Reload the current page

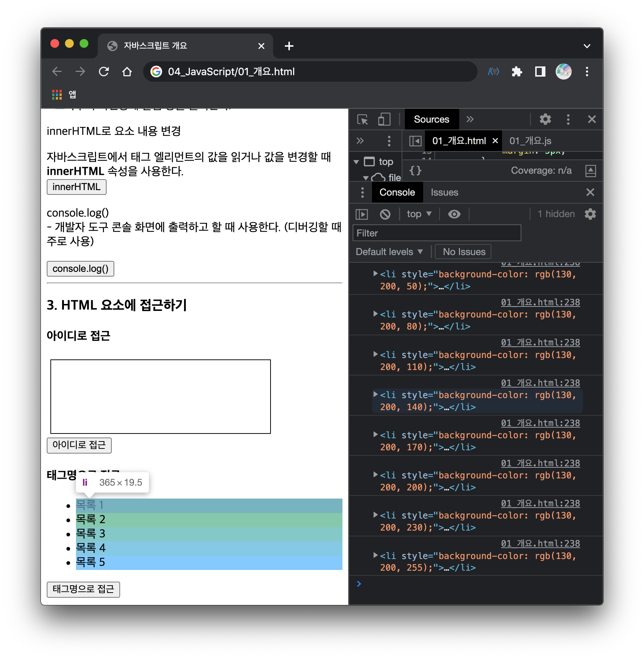tap(104, 72)
